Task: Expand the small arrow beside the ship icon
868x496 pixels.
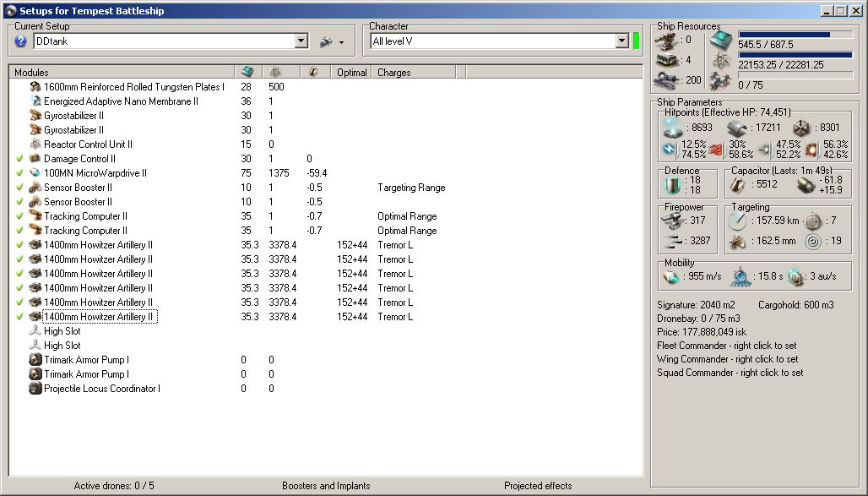Action: coord(342,43)
